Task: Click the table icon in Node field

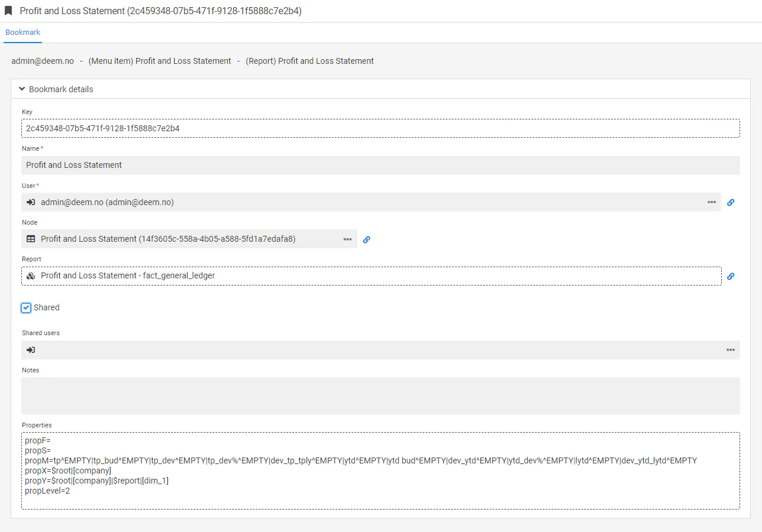Action: (x=31, y=239)
